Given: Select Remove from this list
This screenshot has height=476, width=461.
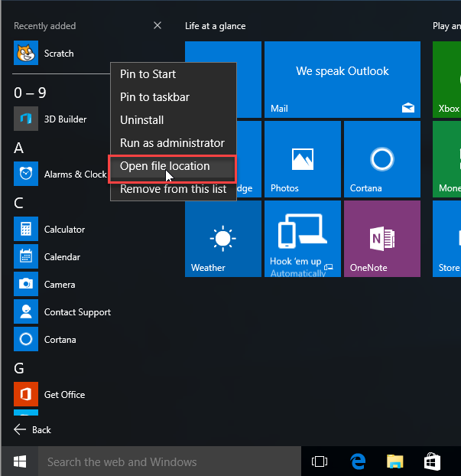Looking at the screenshot, I should 174,189.
